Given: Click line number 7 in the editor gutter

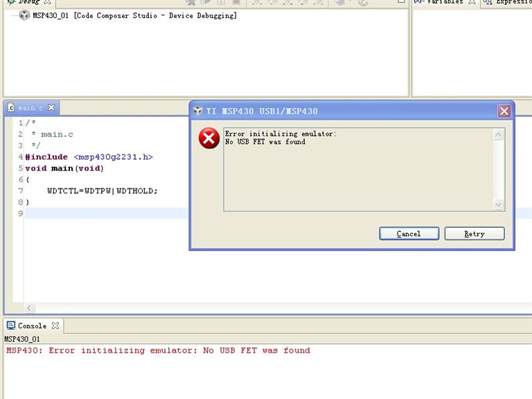Looking at the screenshot, I should [x=20, y=191].
